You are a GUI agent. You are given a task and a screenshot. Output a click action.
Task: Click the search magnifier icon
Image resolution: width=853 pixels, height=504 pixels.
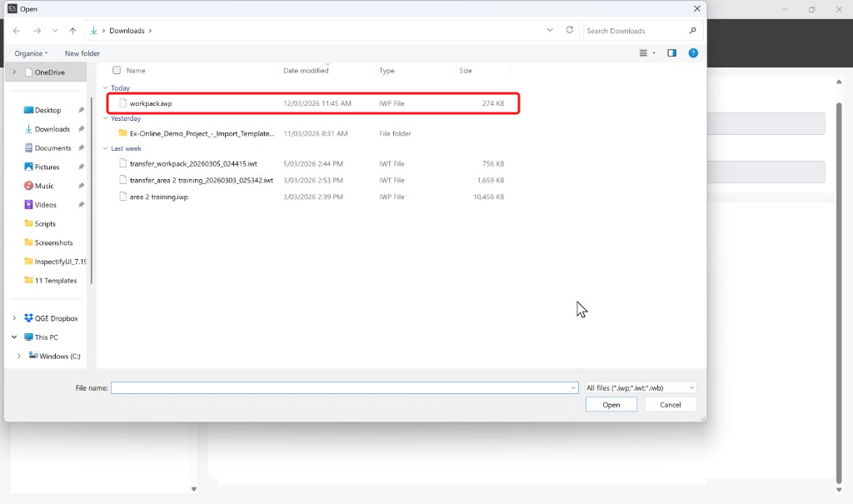tap(692, 31)
